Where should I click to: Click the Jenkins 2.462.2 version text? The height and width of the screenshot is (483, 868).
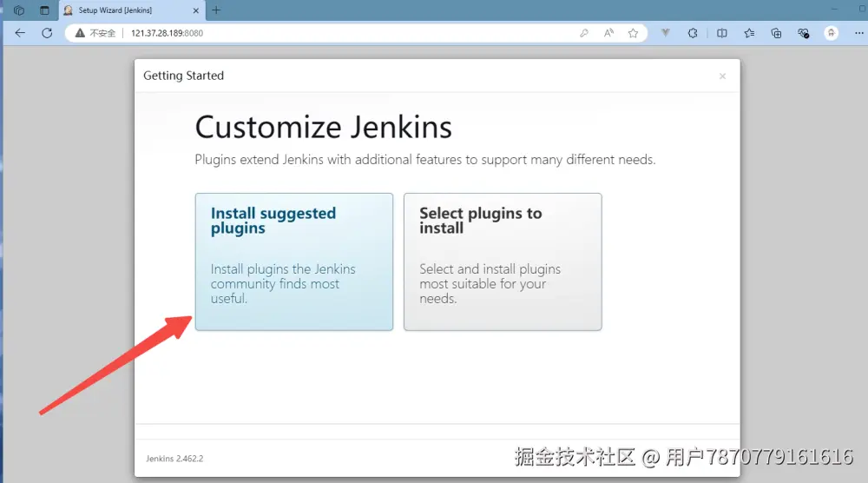[x=174, y=459]
